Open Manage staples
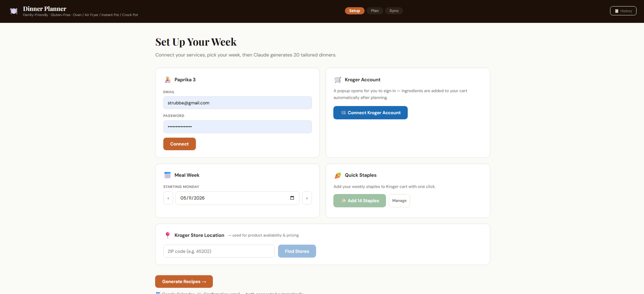 [399, 201]
